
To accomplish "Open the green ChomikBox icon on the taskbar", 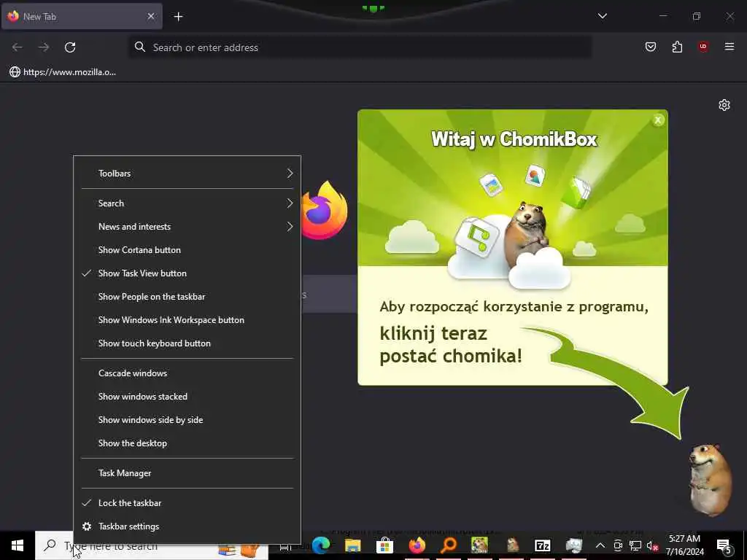I will 480,545.
